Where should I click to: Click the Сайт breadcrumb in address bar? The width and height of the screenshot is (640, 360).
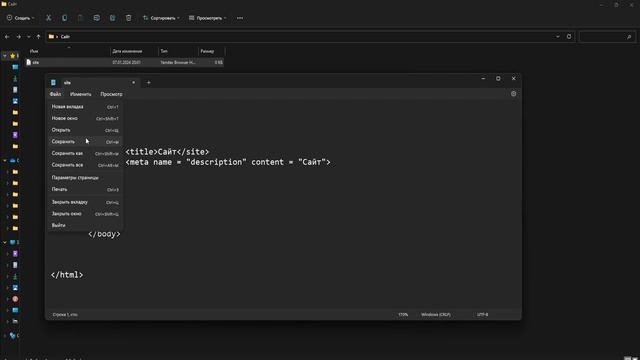tap(65, 37)
